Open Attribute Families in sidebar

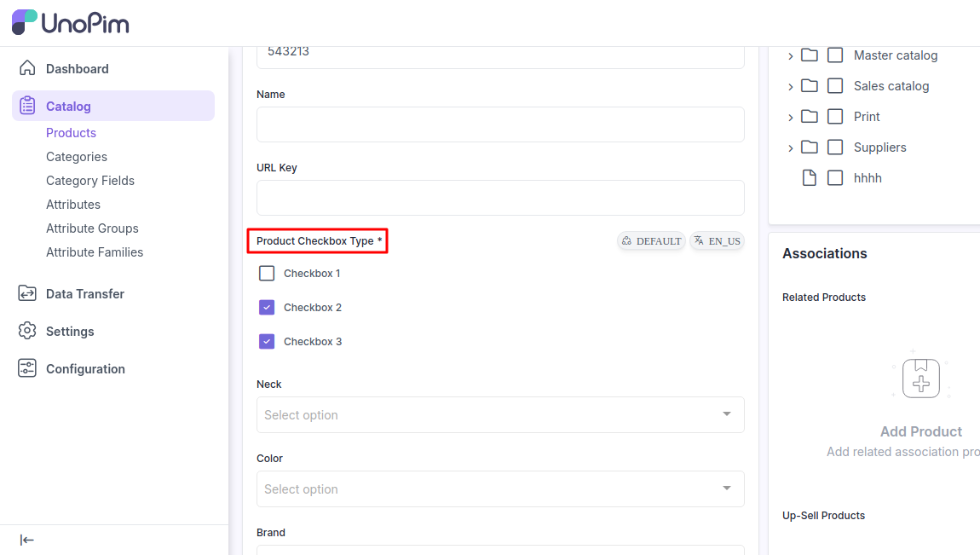pos(95,252)
